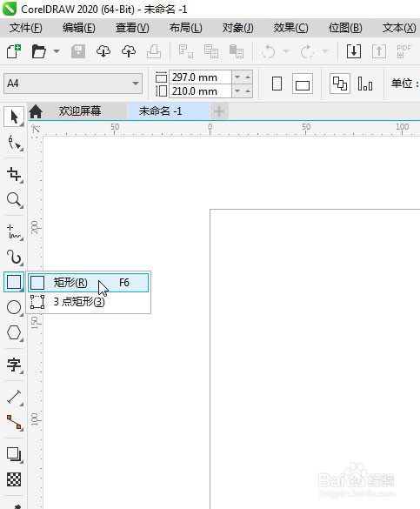Select the Artistic Media tool
Image resolution: width=420 pixels, height=509 pixels.
click(14, 257)
